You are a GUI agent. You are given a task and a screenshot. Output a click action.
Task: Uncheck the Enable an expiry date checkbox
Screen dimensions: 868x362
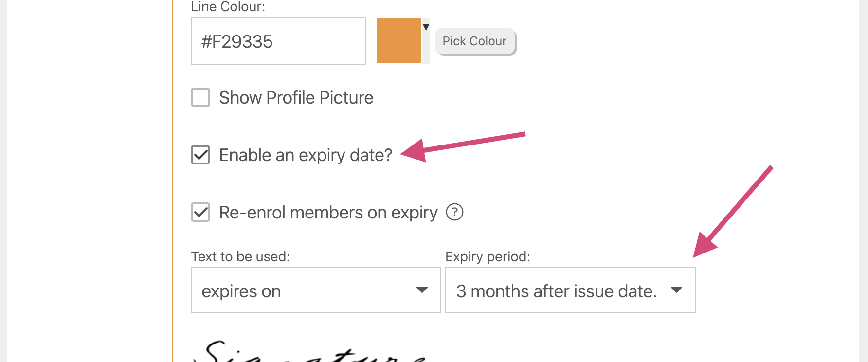pos(200,155)
